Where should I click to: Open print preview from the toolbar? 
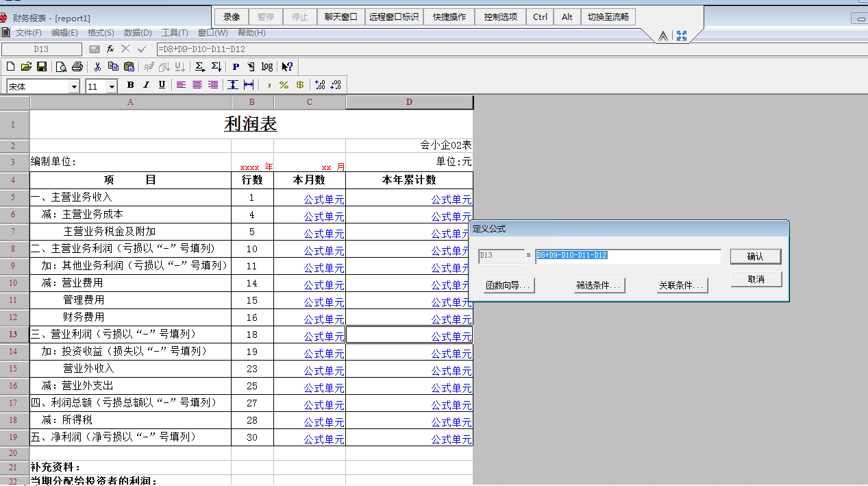62,66
